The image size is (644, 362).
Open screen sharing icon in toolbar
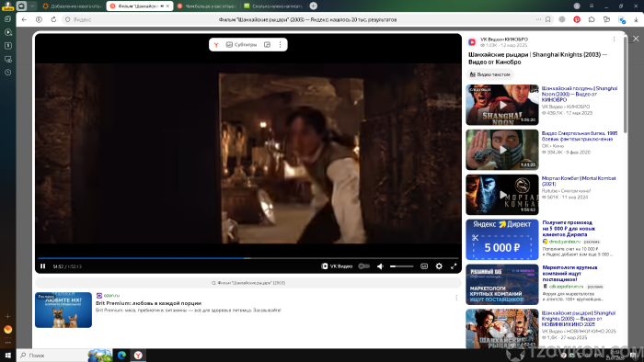pos(606,19)
